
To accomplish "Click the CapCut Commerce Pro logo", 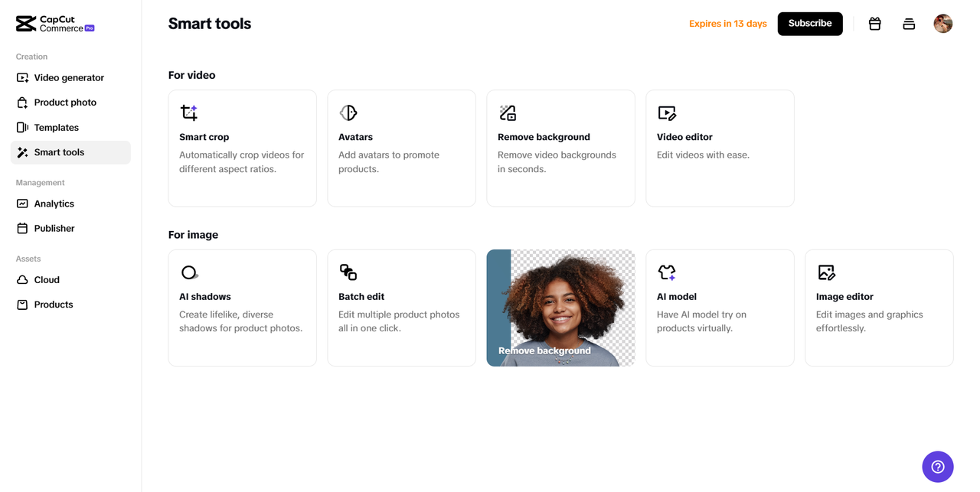I will pos(55,24).
